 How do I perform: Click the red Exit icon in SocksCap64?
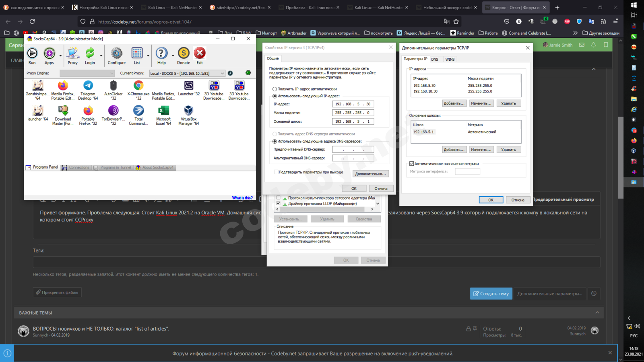[200, 53]
